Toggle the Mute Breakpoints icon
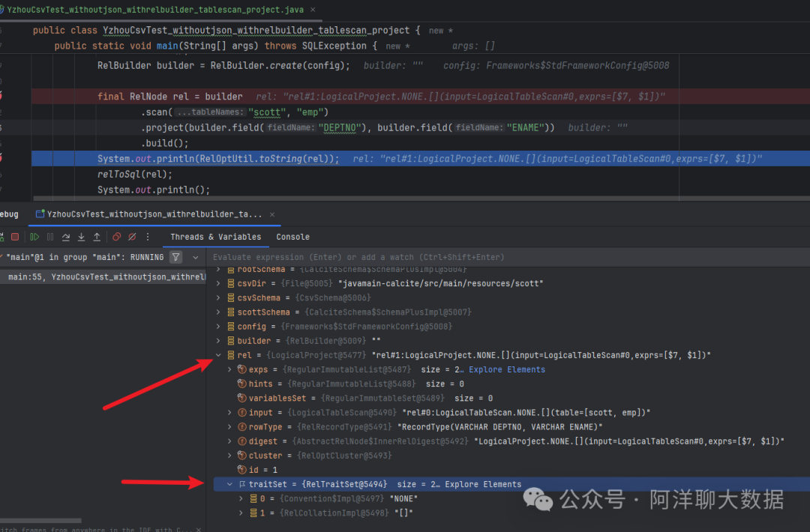Screen dimensions: 810x532 click(x=132, y=237)
